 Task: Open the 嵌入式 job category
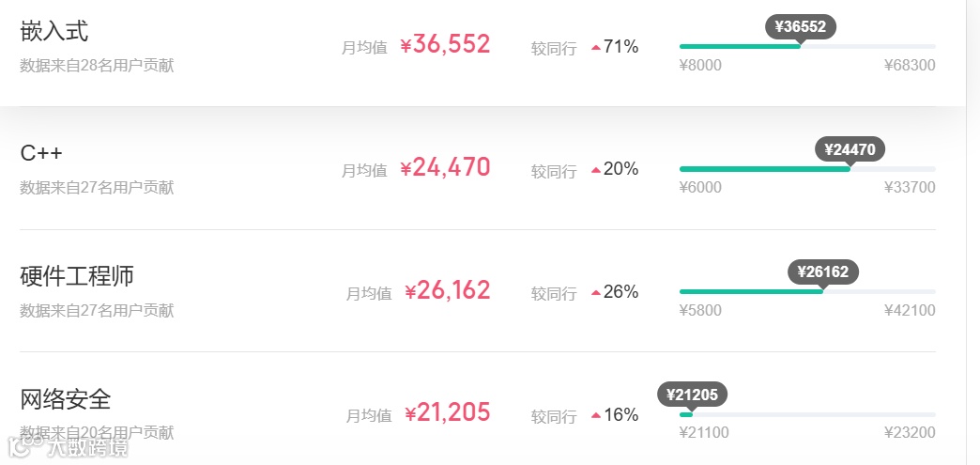(x=54, y=31)
